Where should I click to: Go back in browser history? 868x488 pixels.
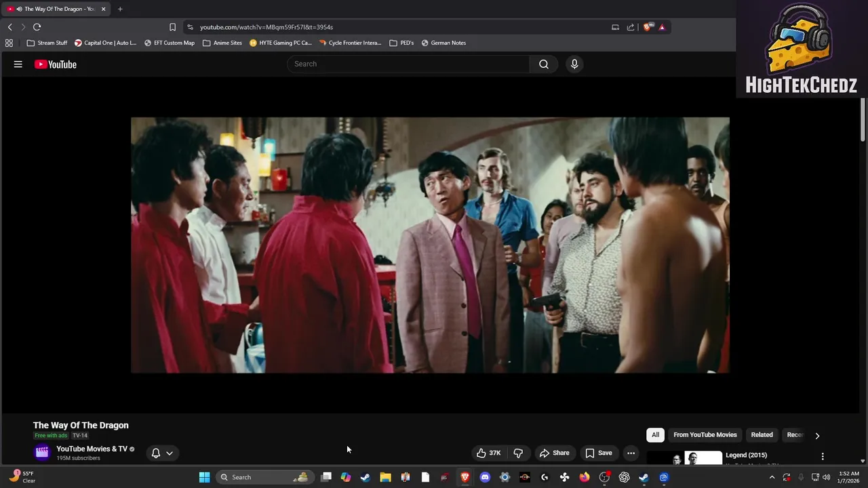pyautogui.click(x=9, y=27)
